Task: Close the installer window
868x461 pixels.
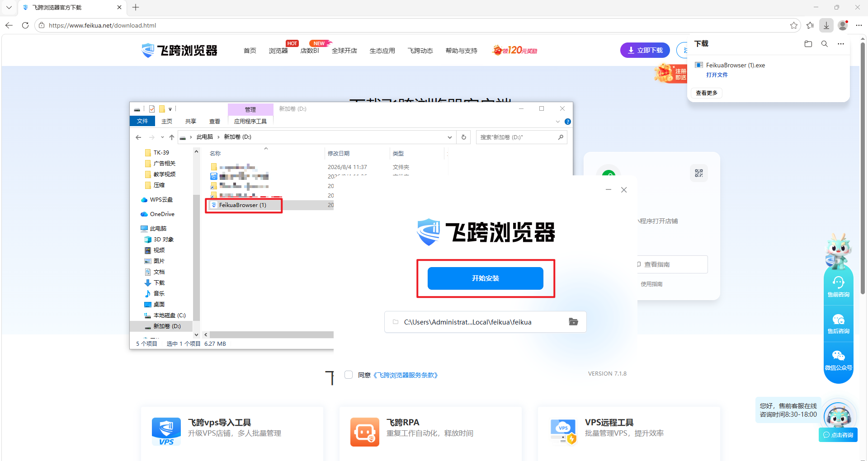Action: (624, 190)
